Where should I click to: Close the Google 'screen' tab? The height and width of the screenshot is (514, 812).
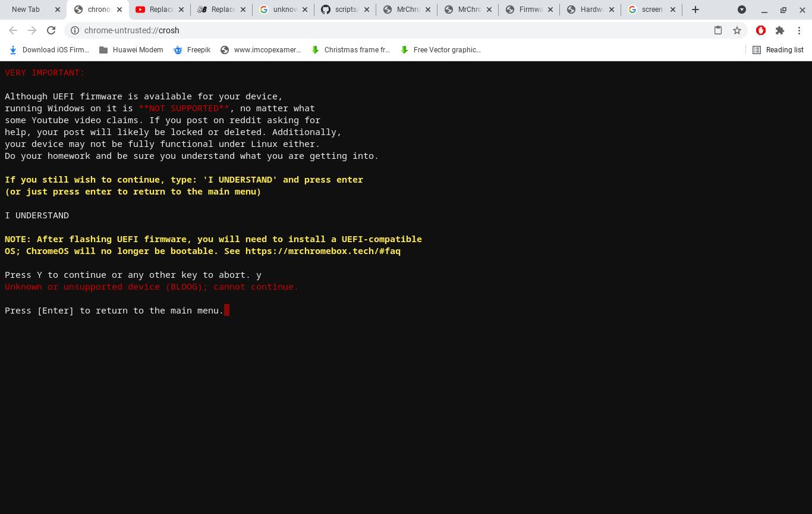point(673,10)
